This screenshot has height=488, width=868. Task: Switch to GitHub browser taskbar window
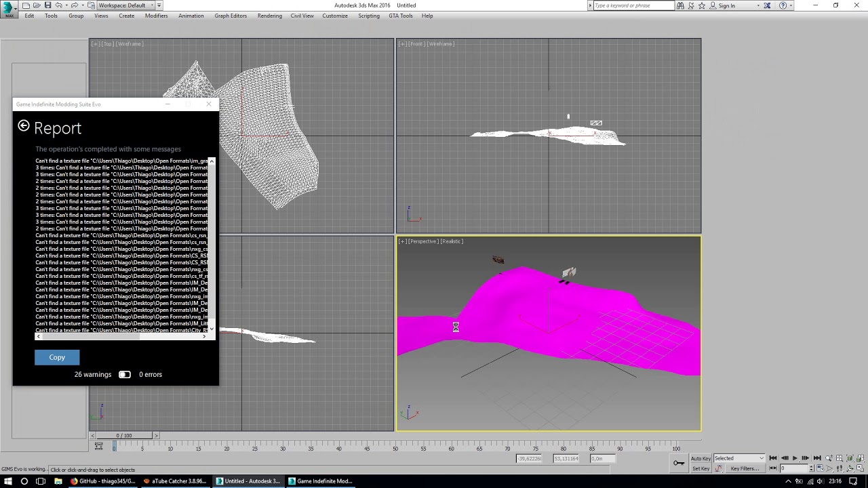coord(103,481)
